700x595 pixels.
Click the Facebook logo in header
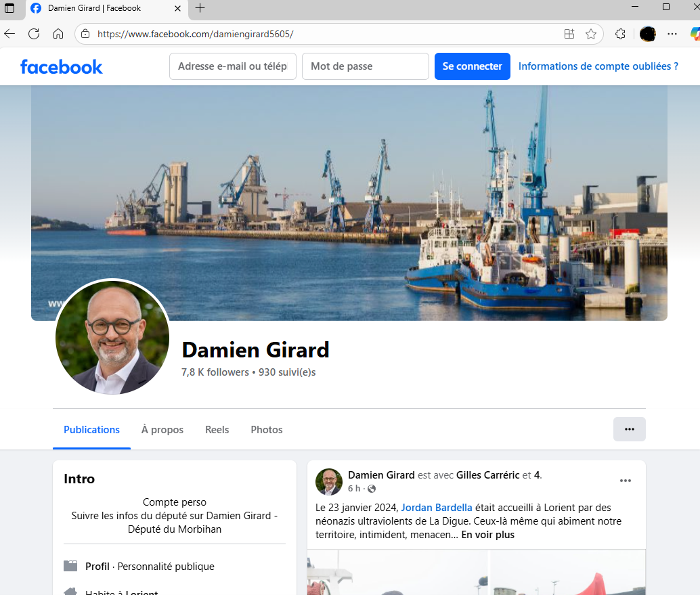(62, 66)
